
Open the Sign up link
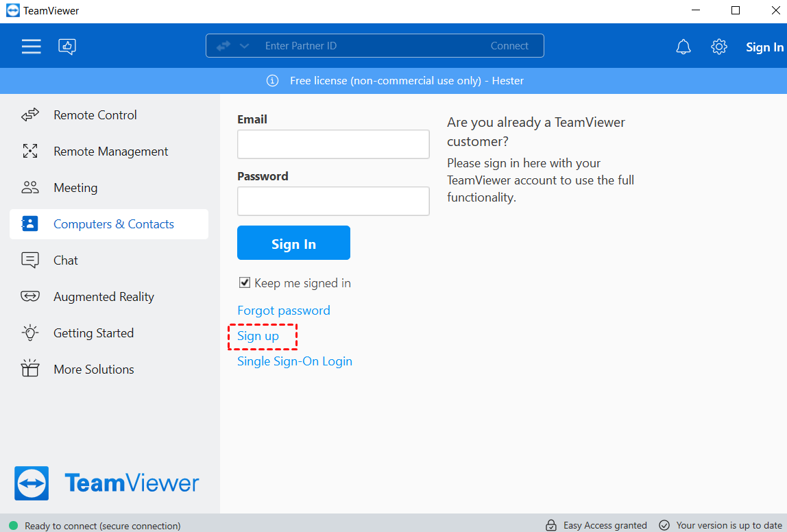pos(257,336)
